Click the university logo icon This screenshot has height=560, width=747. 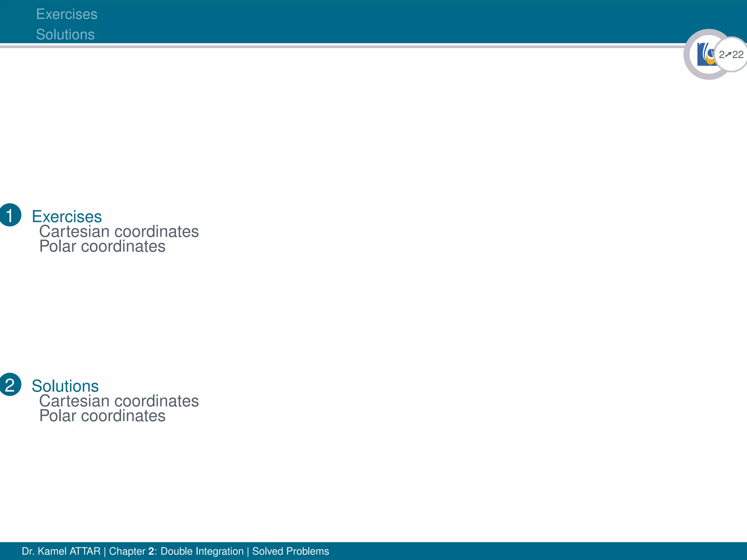tap(705, 54)
